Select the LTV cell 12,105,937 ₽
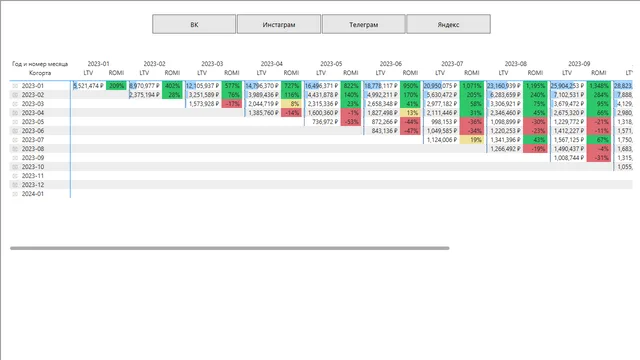Screen dimensions: 640x360 click(202, 86)
